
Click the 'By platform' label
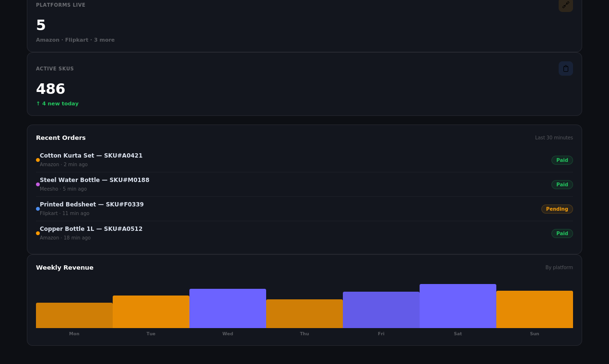click(x=559, y=267)
